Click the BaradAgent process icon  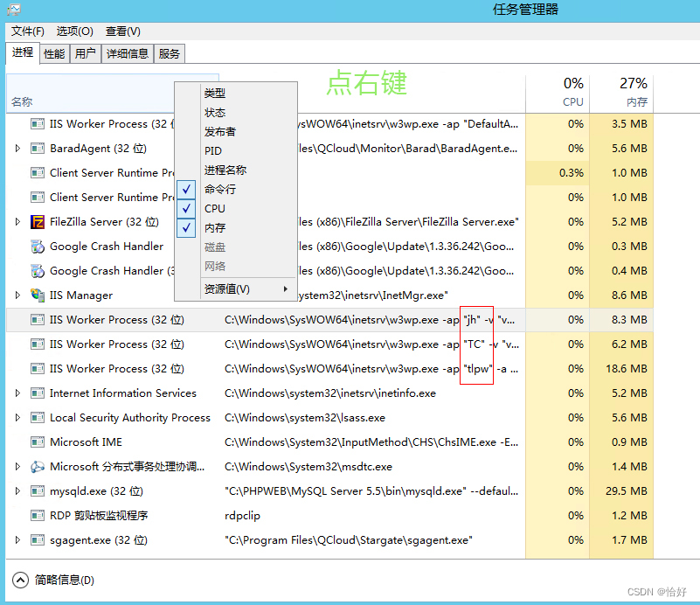coord(38,149)
